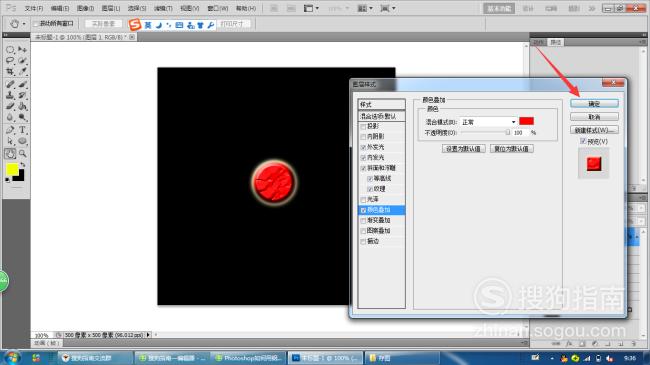Click 设置为默认值 make default button
The image size is (650, 365).
pos(463,148)
